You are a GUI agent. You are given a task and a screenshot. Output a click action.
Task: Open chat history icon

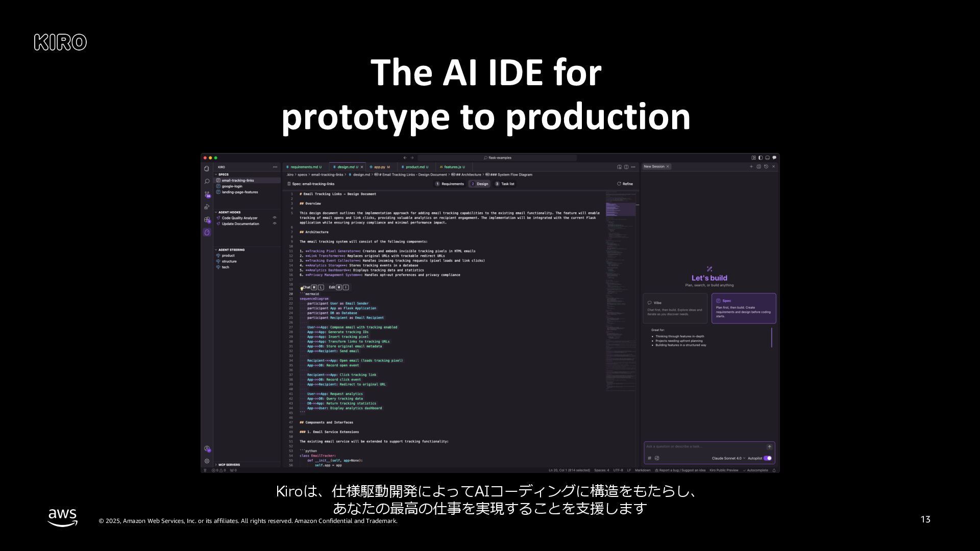tap(766, 166)
